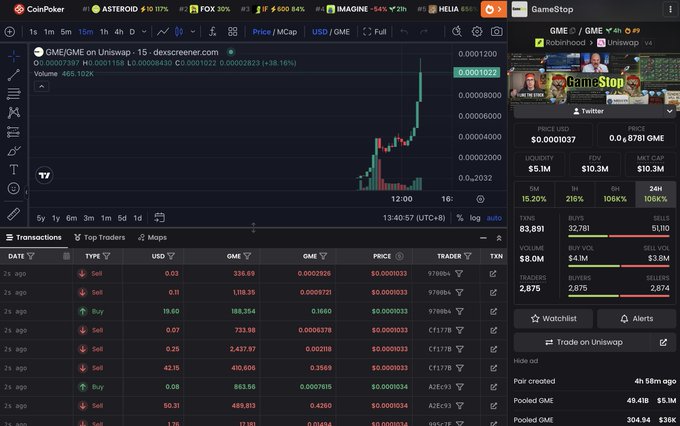
Task: Switch chart to line style icon
Action: coord(163,32)
